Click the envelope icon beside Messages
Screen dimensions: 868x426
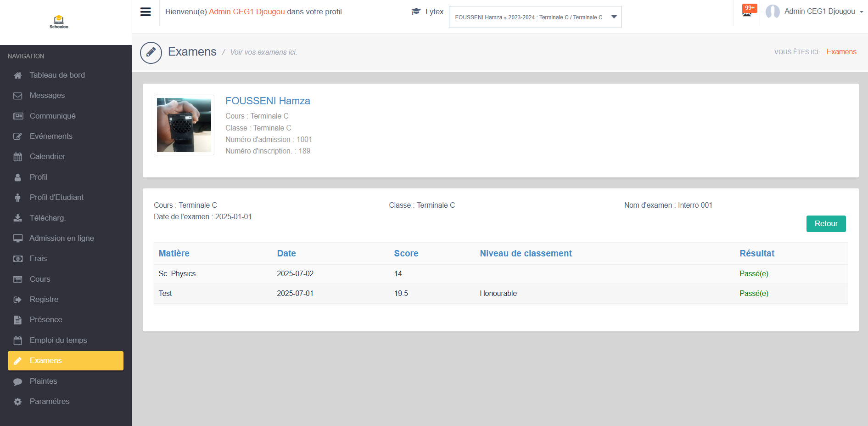pyautogui.click(x=18, y=96)
